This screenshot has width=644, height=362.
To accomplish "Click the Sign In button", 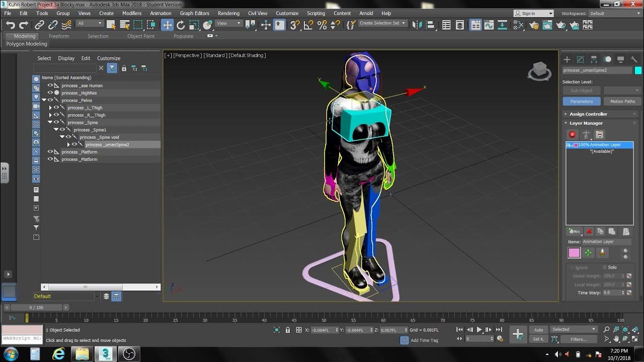I will [533, 14].
